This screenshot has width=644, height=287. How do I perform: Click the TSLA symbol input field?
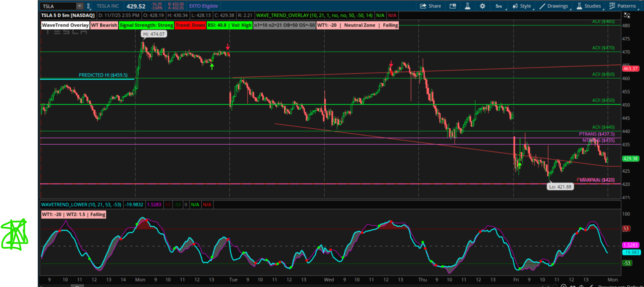(58, 6)
